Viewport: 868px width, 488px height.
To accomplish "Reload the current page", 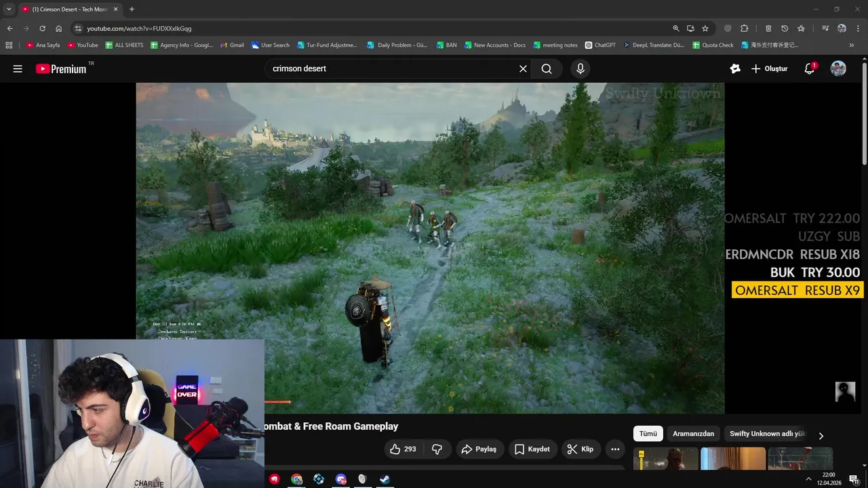I will click(42, 28).
